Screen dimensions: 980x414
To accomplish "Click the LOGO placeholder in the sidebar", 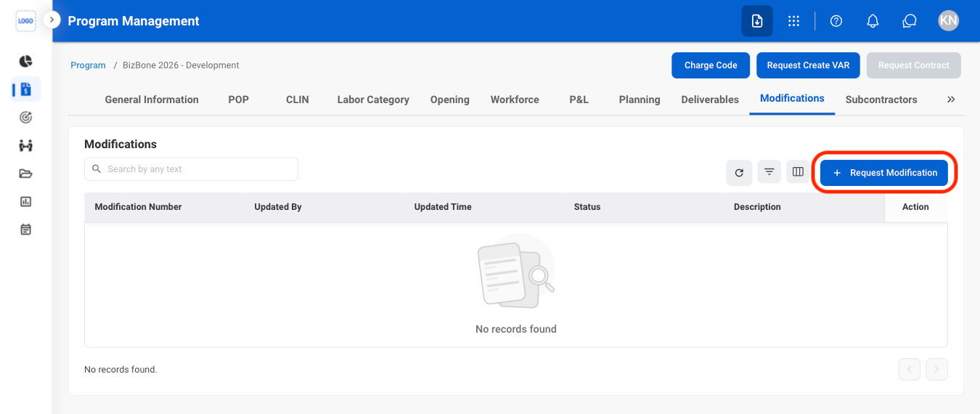I will 25,21.
